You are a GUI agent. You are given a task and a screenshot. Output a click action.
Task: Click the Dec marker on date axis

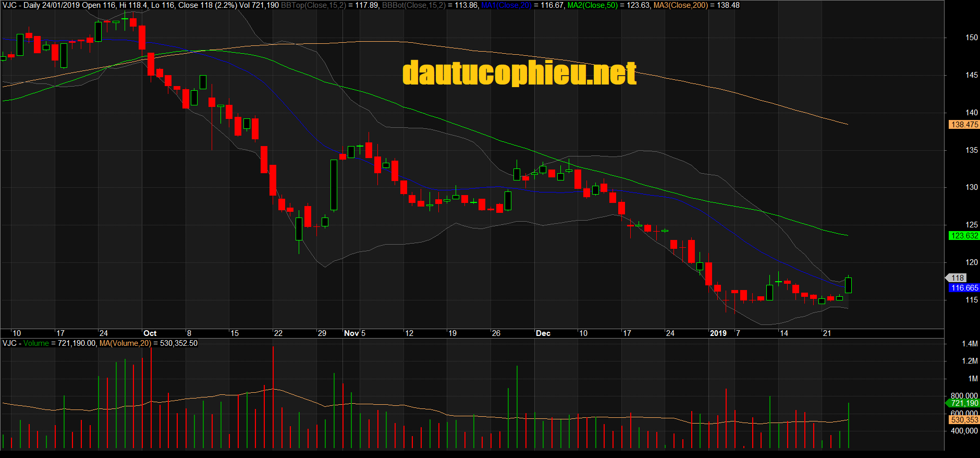543,333
